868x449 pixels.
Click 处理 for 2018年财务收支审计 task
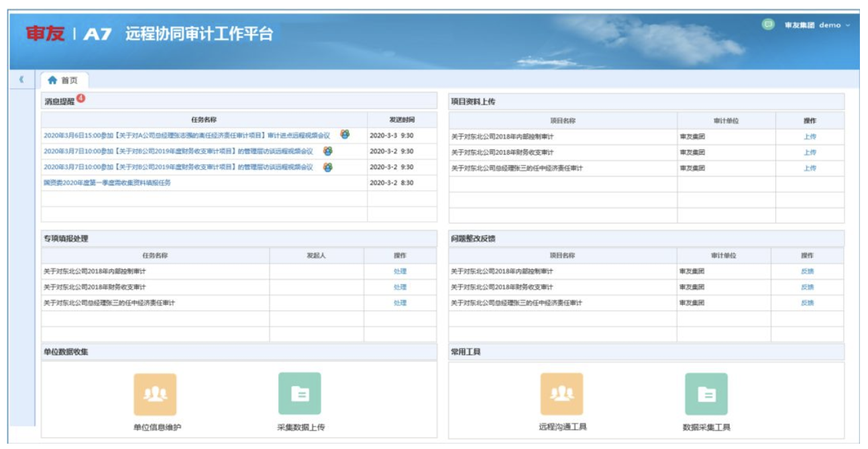point(400,287)
